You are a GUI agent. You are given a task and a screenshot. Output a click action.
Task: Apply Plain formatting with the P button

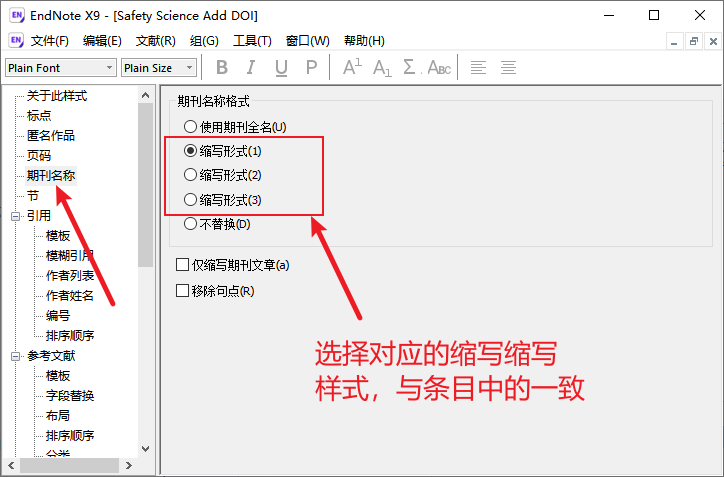coord(312,67)
